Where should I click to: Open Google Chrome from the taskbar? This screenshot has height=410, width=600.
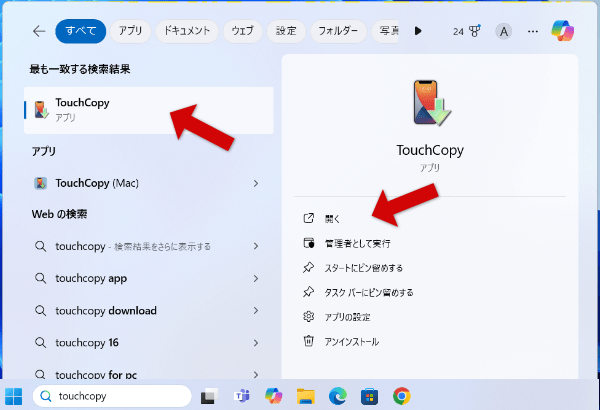(x=401, y=396)
